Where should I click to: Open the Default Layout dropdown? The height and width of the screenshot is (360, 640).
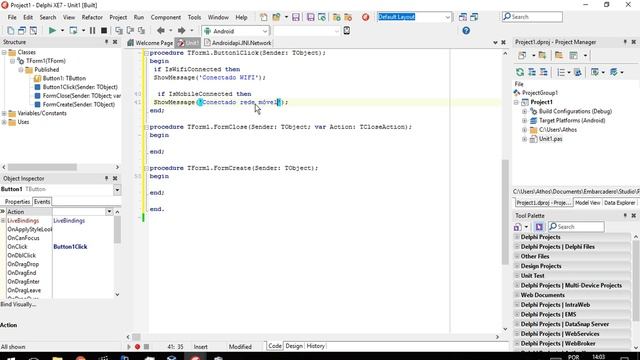pyautogui.click(x=447, y=17)
